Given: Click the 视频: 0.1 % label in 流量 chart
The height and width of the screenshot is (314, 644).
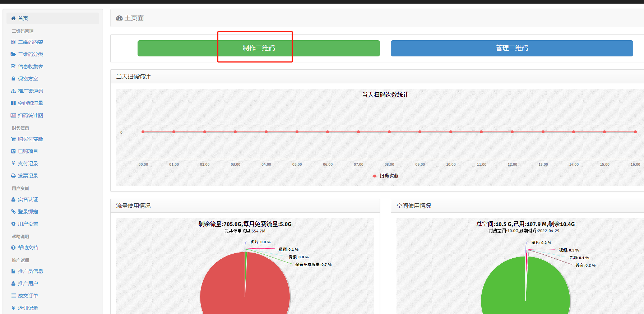Looking at the screenshot, I should [x=288, y=249].
